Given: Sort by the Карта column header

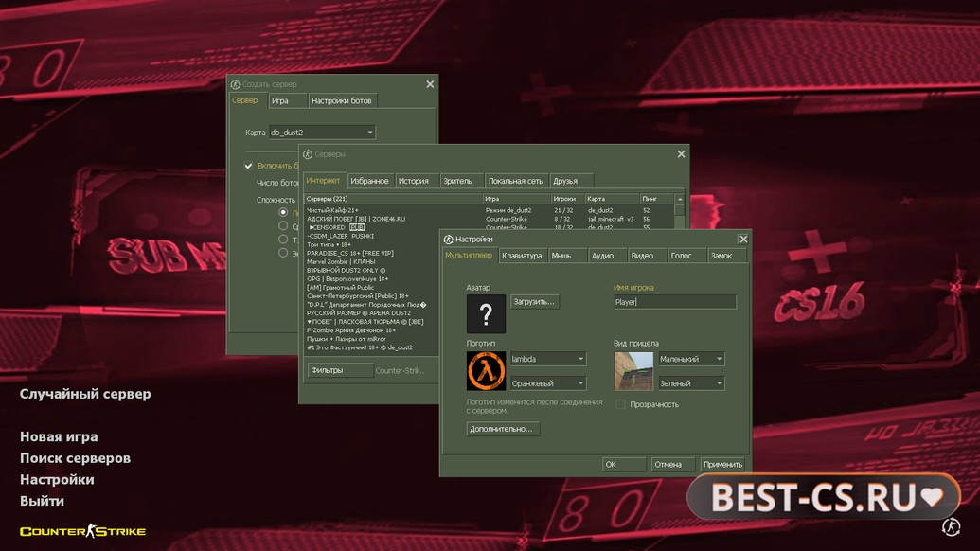Looking at the screenshot, I should pos(612,199).
